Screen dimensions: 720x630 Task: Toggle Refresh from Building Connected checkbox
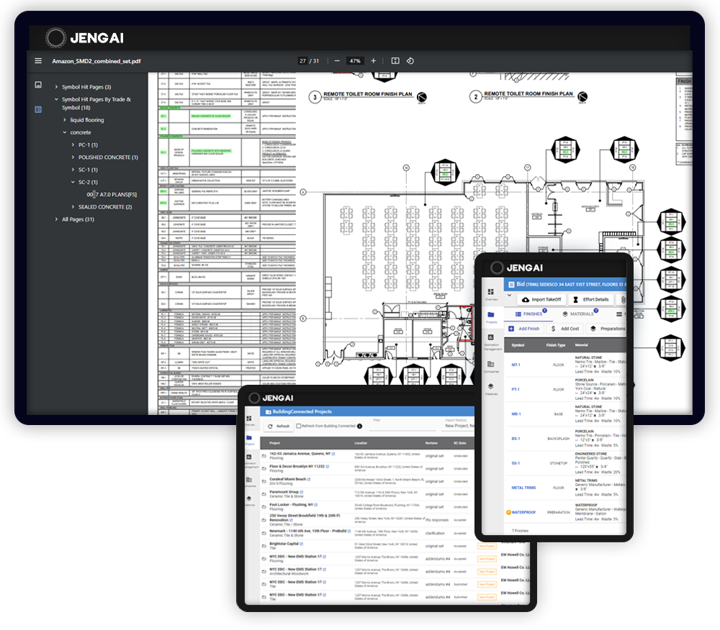tap(298, 426)
